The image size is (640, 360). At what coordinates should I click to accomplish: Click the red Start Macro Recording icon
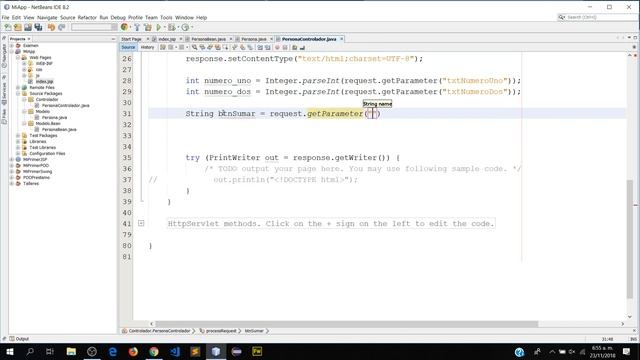tap(277, 47)
